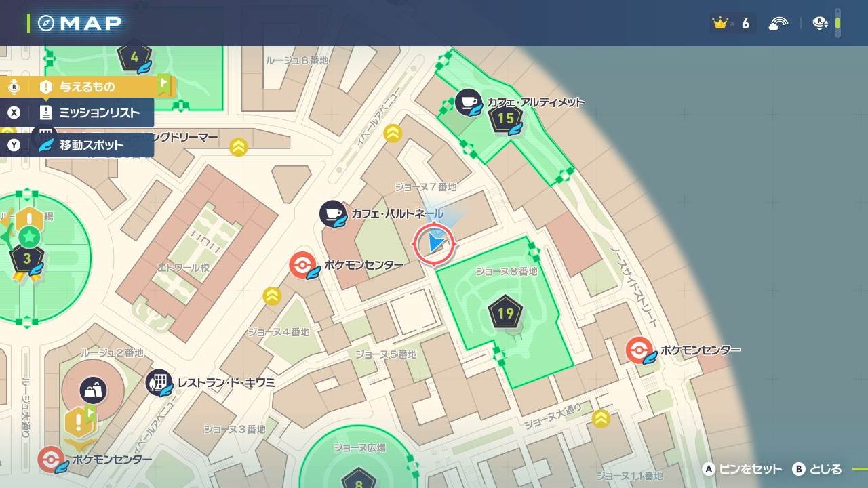This screenshot has width=868, height=488.
Task: Click yellow double-chevron marker on ジョーヌ大通り
Action: coord(601,419)
